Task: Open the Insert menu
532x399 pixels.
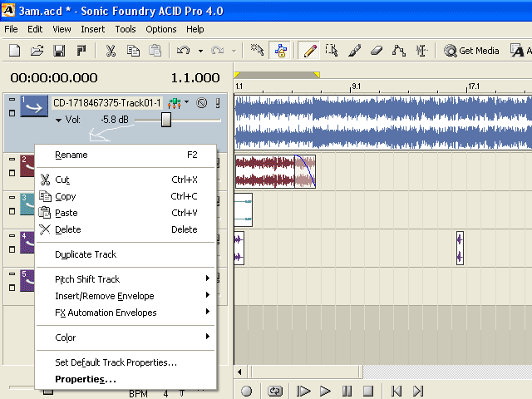Action: coord(92,29)
